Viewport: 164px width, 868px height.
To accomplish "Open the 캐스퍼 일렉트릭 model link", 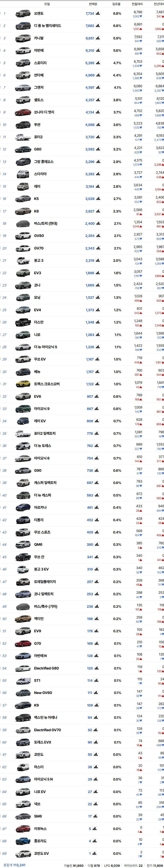I will tap(45, 483).
